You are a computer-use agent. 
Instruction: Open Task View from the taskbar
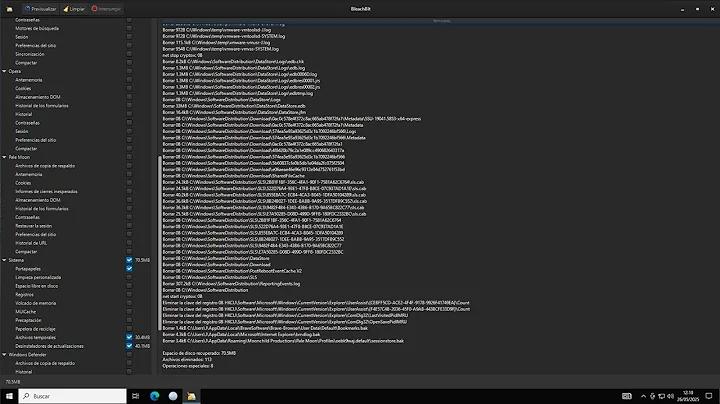pos(135,396)
